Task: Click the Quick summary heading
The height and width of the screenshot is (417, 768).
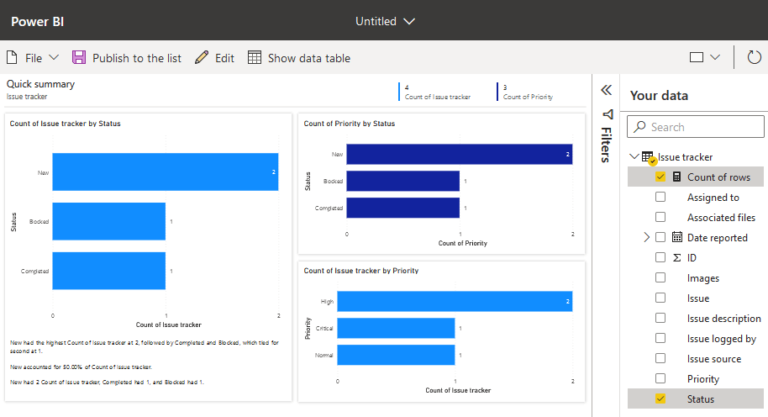Action: coord(41,84)
